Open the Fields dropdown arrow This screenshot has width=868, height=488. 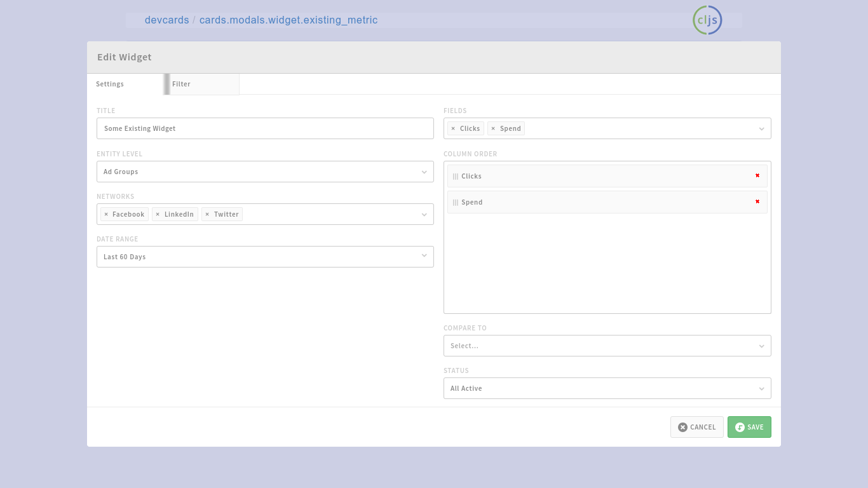pyautogui.click(x=761, y=129)
